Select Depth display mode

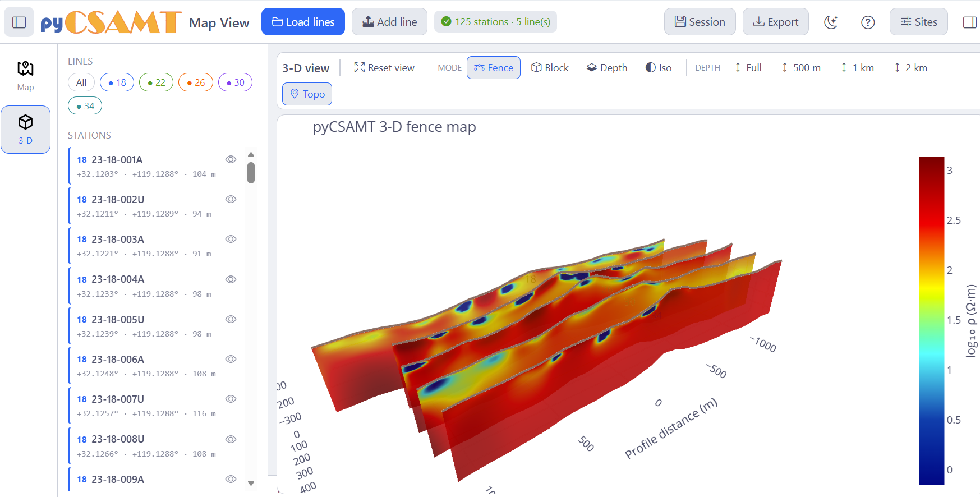tap(607, 68)
